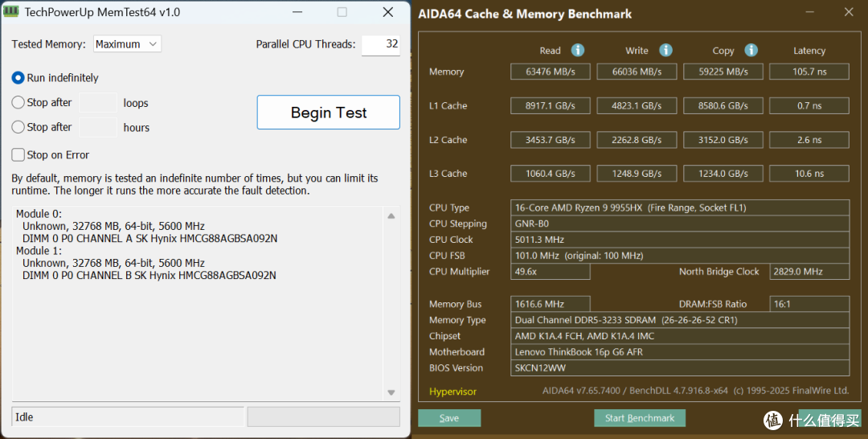Click L2 Cache Latency 2.6 ns
This screenshot has height=439, width=868.
809,140
